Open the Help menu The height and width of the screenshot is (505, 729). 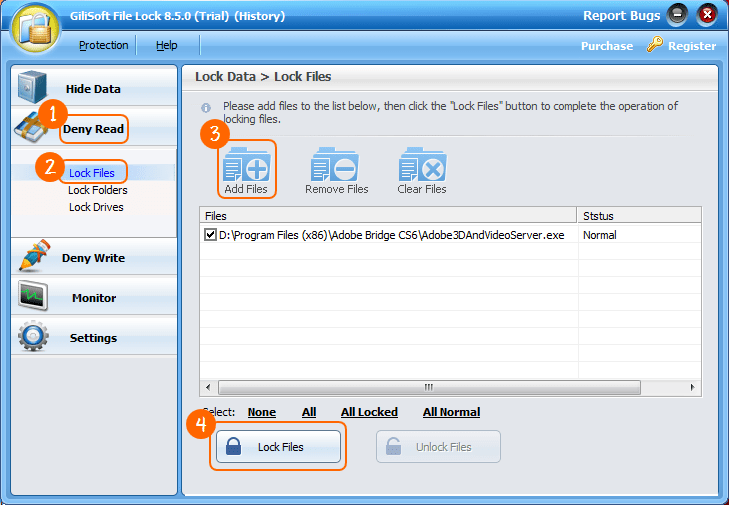pyautogui.click(x=166, y=45)
